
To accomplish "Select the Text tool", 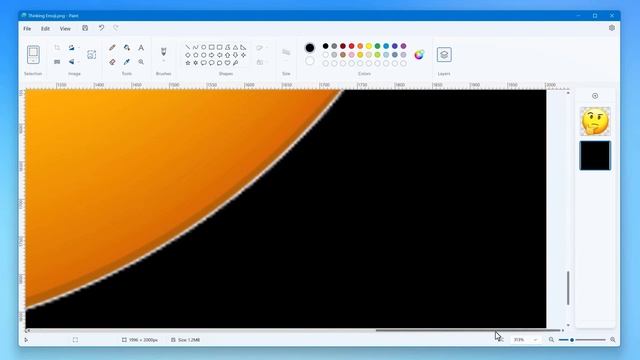I will [x=141, y=48].
